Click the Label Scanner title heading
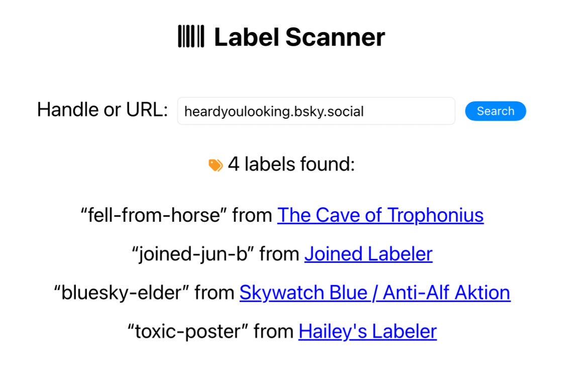588x391 pixels. pos(299,37)
